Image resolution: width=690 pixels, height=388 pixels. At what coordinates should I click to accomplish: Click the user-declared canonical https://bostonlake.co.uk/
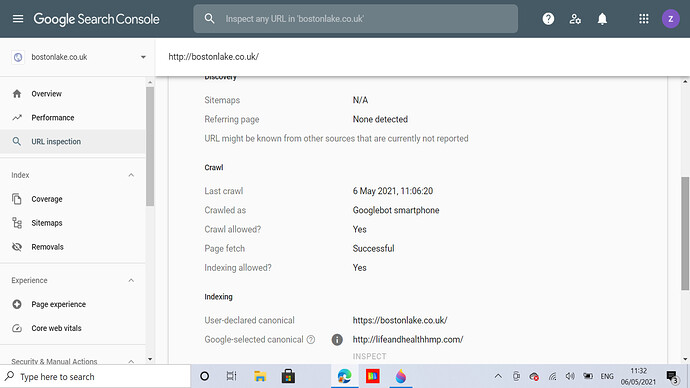click(400, 320)
